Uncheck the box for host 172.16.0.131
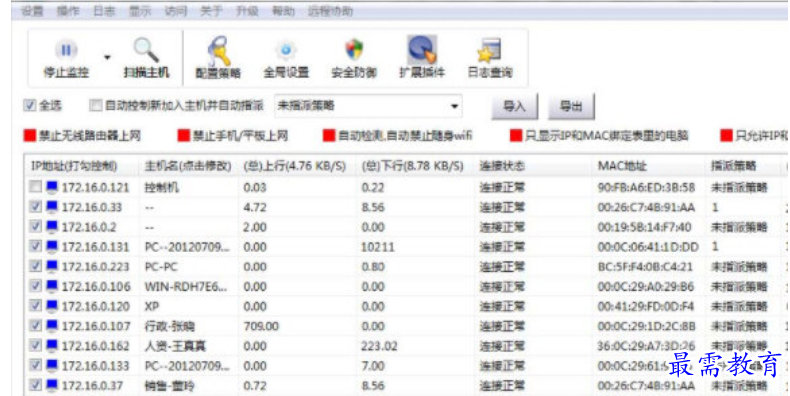Viewport: 790px width, 396px height. tap(35, 246)
